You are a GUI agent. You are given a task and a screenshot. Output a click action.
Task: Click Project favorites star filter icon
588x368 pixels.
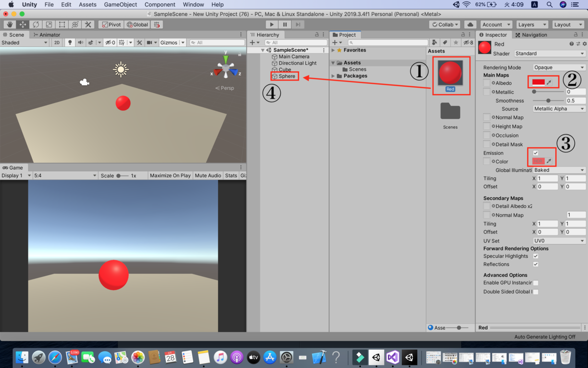(x=456, y=43)
